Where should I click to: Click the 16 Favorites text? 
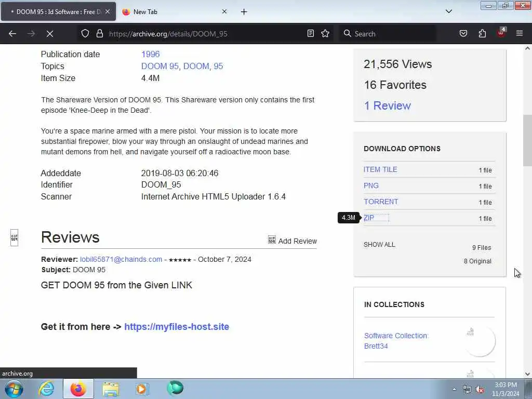[395, 85]
